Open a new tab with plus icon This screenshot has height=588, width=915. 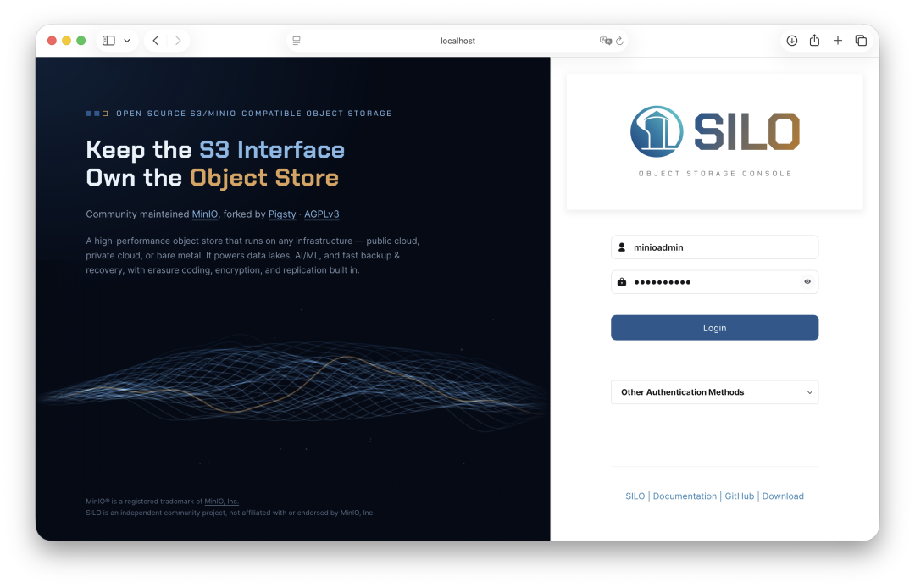(837, 41)
